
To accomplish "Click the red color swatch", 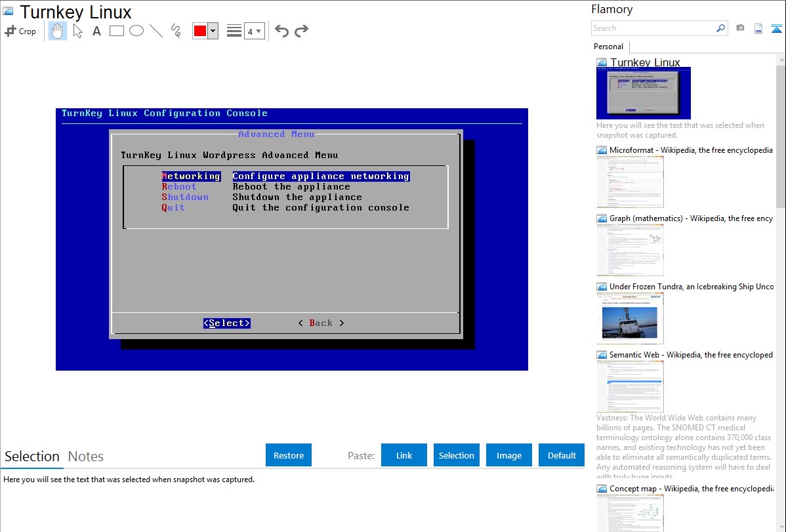I will (200, 31).
